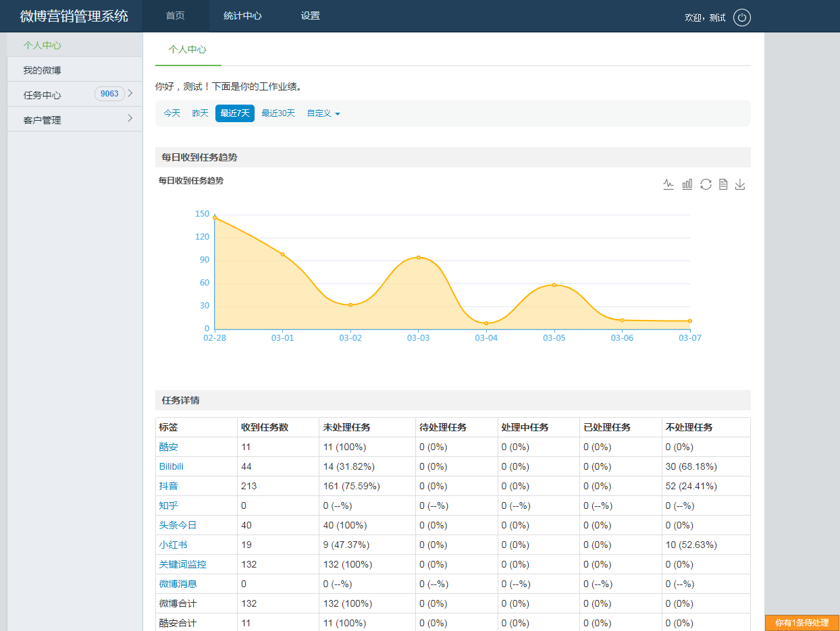Click the 9063 task count badge

pyautogui.click(x=109, y=94)
